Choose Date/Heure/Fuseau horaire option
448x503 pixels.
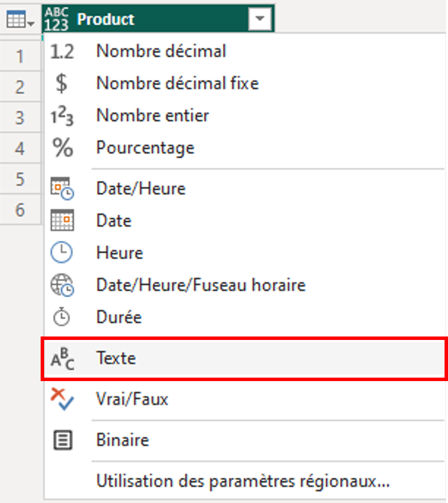[201, 285]
